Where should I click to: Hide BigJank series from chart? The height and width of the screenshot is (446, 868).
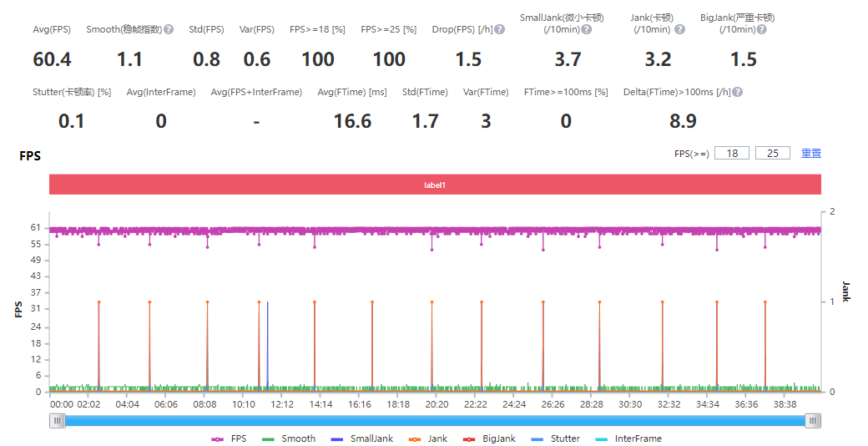coord(489,438)
